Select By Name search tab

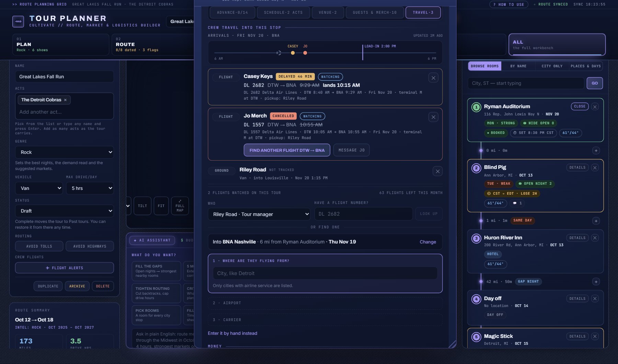point(518,66)
